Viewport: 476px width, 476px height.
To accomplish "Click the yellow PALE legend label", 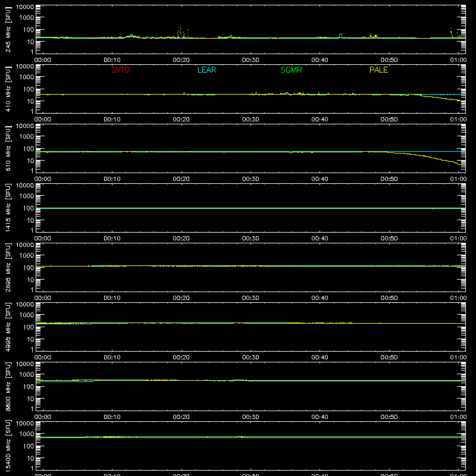I will (x=378, y=70).
